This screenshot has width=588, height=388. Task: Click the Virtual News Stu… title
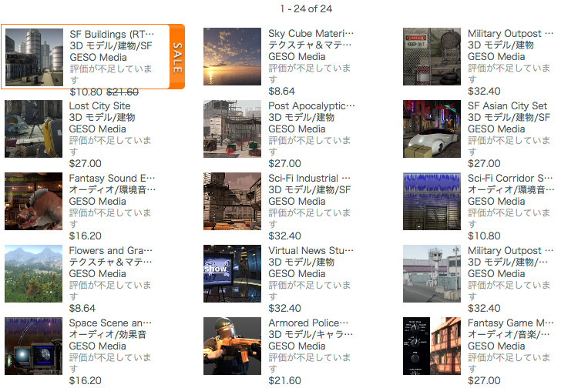point(311,250)
